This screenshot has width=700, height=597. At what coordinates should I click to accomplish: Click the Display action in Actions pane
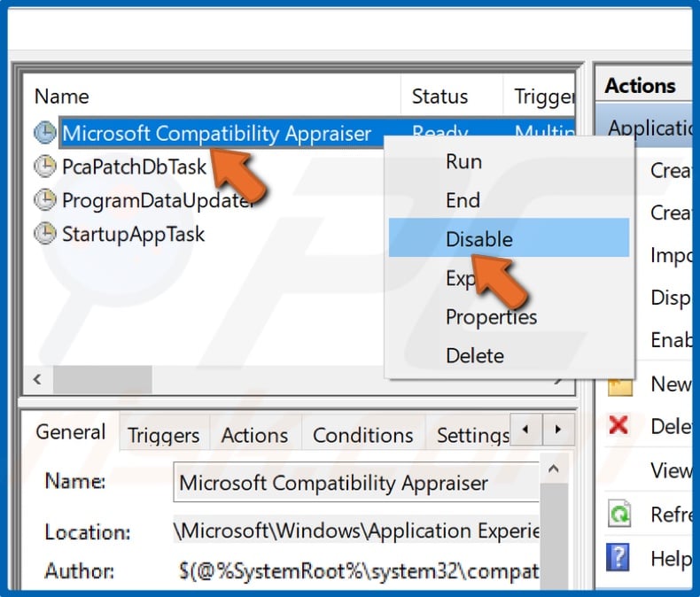(x=671, y=298)
